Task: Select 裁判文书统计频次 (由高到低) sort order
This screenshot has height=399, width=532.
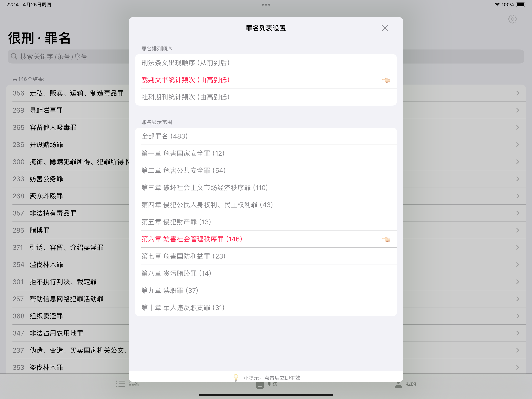Action: point(266,80)
